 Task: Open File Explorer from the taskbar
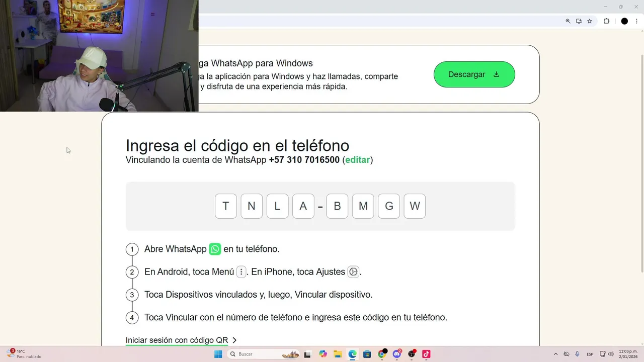tap(338, 354)
